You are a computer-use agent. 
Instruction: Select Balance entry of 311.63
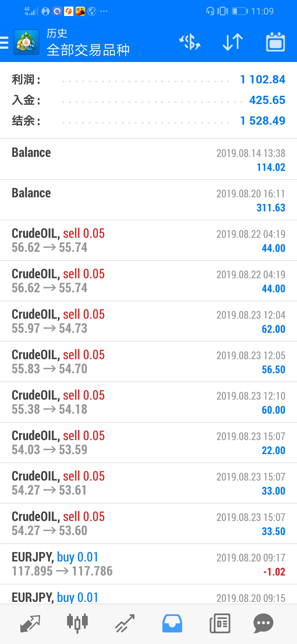tap(148, 200)
